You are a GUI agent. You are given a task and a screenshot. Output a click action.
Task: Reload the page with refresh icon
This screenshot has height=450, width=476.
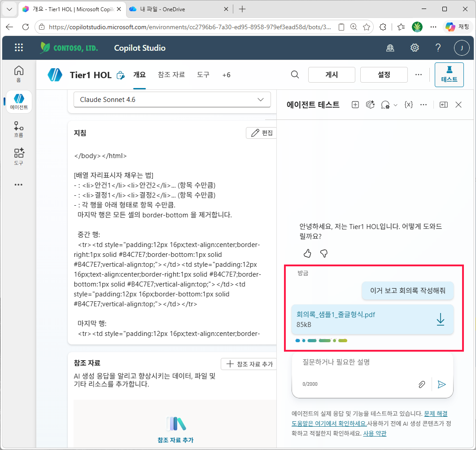26,27
